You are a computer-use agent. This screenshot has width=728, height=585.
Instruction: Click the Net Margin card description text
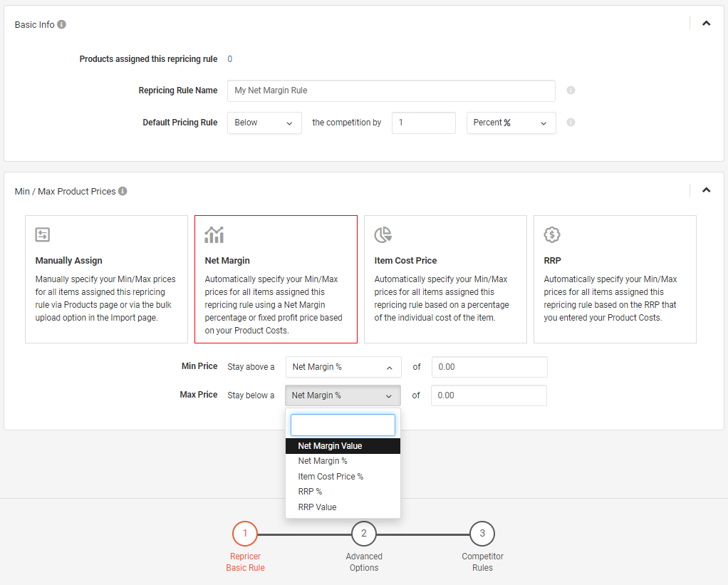coord(274,304)
